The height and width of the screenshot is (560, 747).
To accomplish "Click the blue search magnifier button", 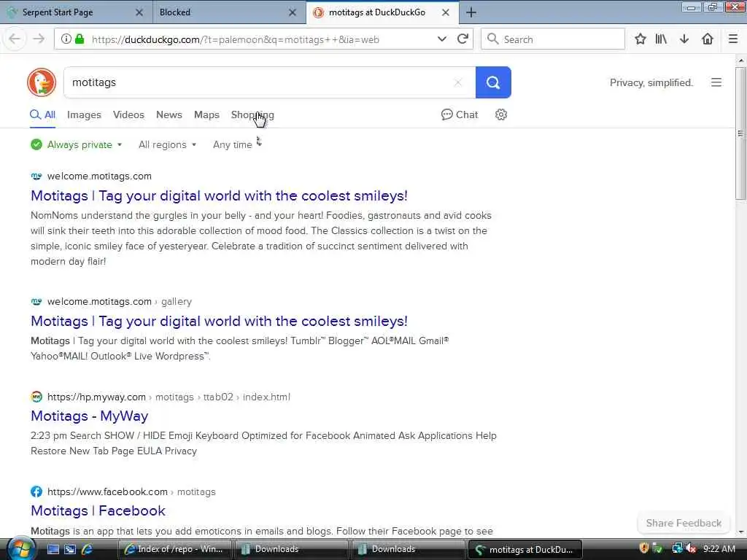I will coord(493,82).
